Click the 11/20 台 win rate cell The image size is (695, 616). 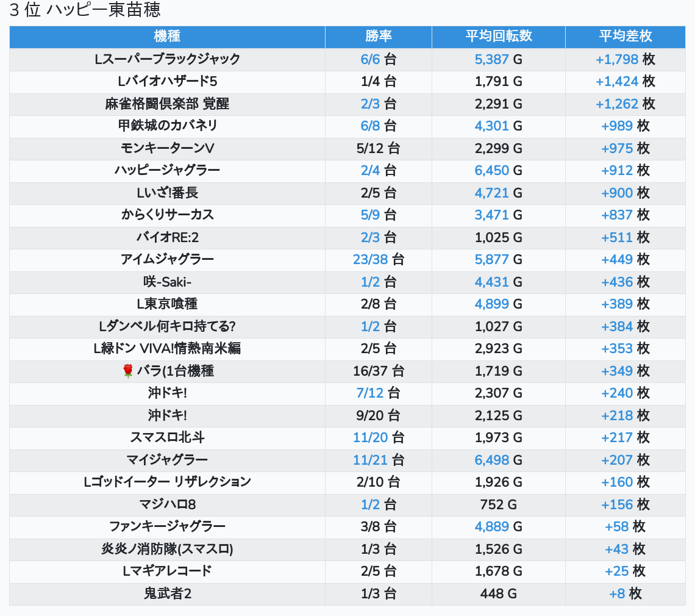click(379, 438)
